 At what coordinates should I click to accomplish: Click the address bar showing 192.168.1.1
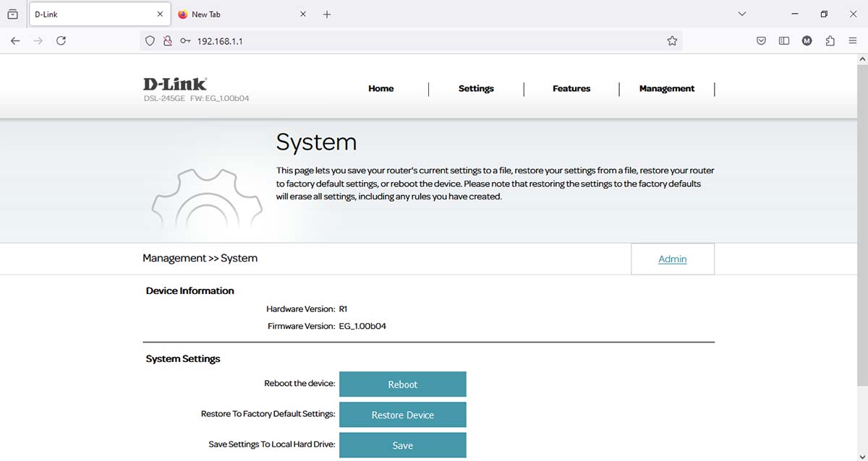pyautogui.click(x=420, y=41)
